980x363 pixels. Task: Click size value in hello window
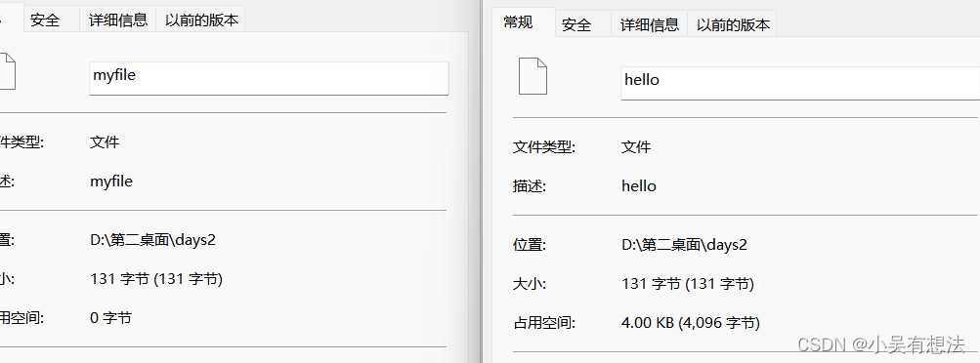(688, 284)
